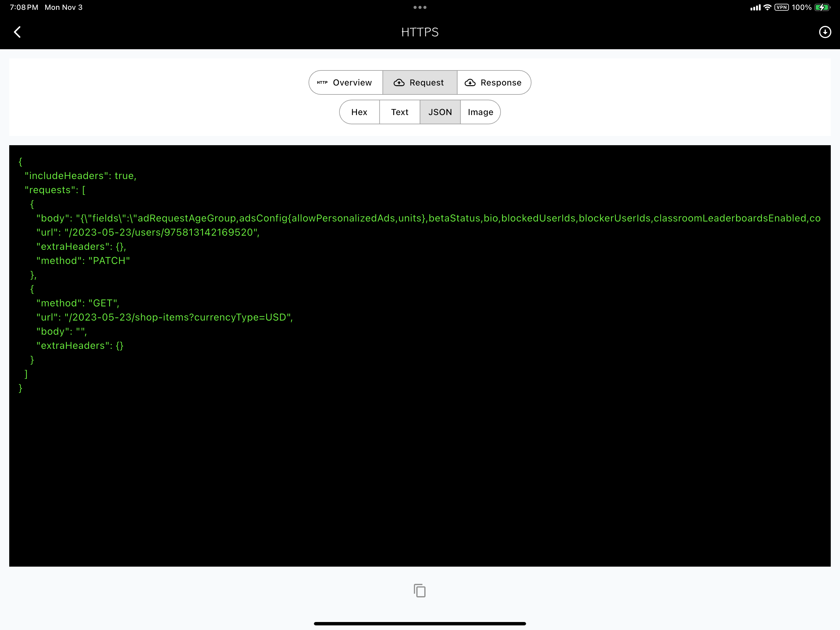Viewport: 840px width, 630px height.
Task: Tap the HTTPS title
Action: coord(420,32)
